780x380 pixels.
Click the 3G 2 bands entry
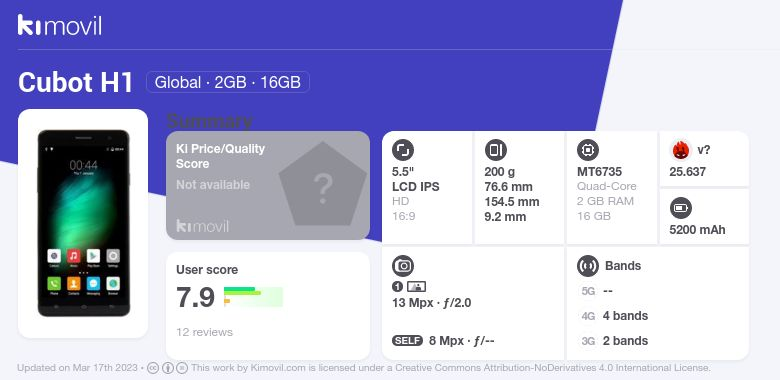614,341
